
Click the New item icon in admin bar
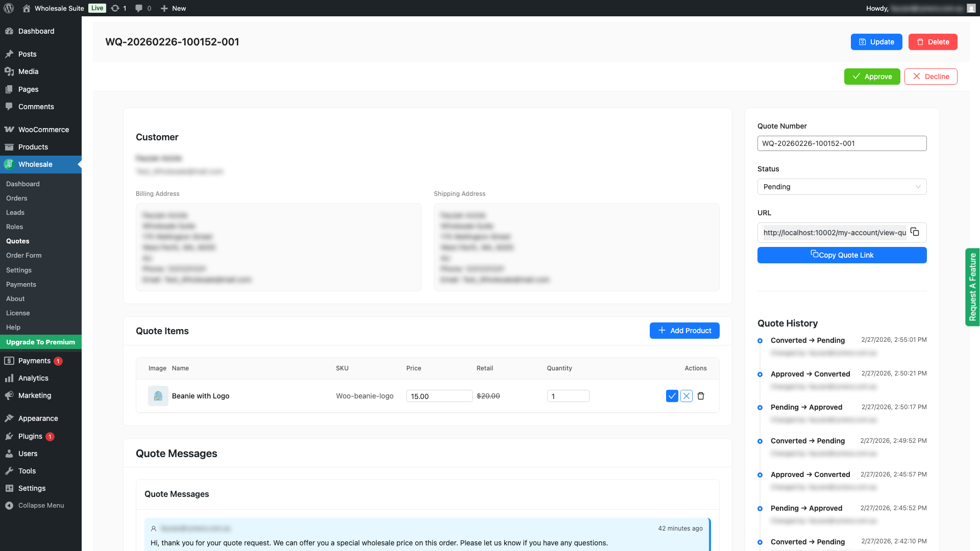pyautogui.click(x=163, y=8)
